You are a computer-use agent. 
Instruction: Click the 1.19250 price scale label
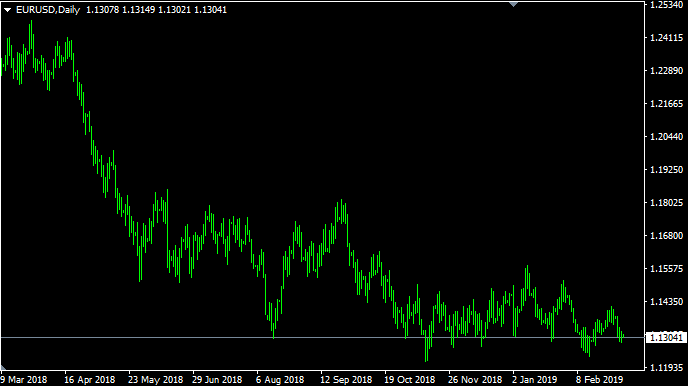666,169
